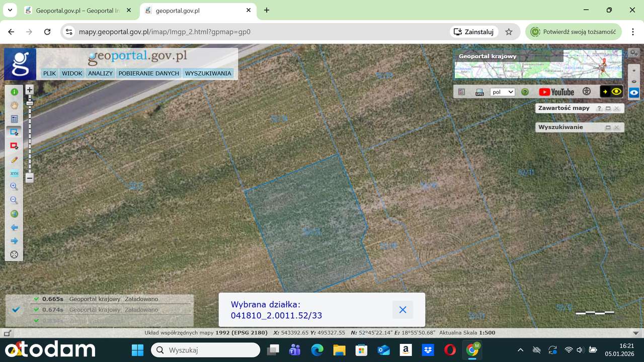Open the WIDOK menu
Image resolution: width=644 pixels, height=362 pixels.
(72, 73)
